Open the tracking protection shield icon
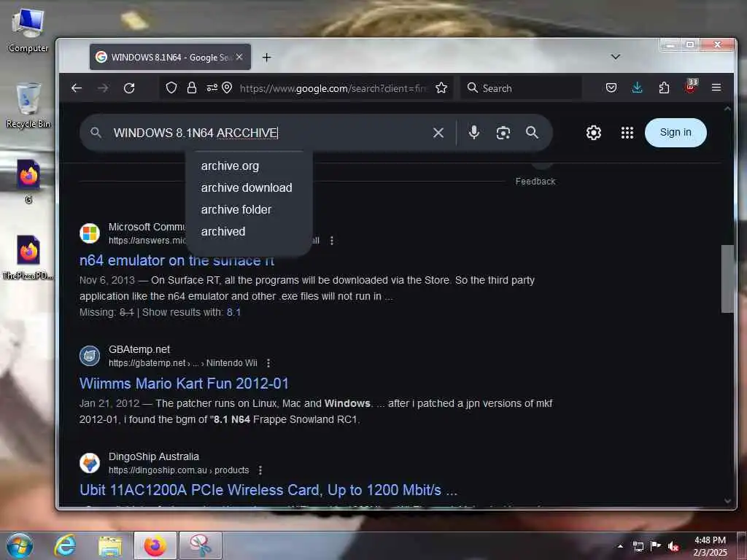 (171, 87)
